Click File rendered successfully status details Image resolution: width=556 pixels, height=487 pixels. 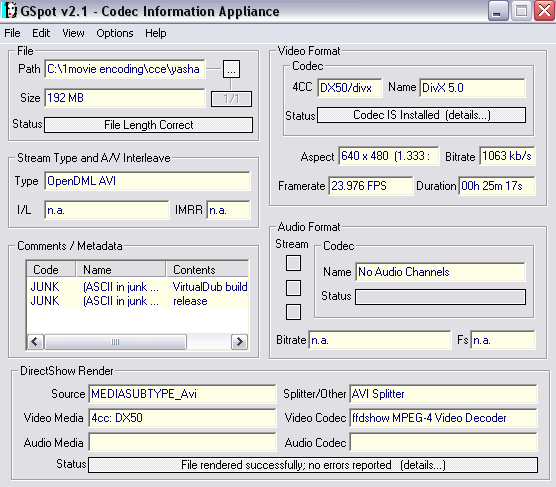click(x=313, y=465)
